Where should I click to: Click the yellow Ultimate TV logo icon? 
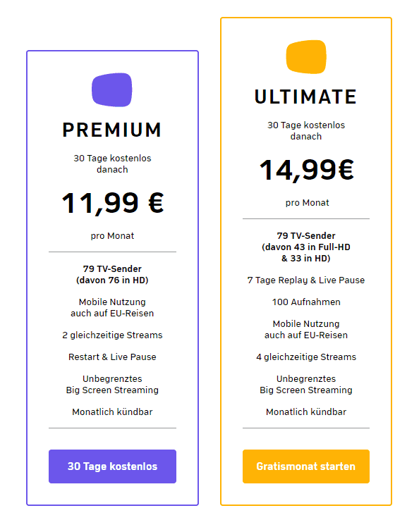[x=306, y=56]
